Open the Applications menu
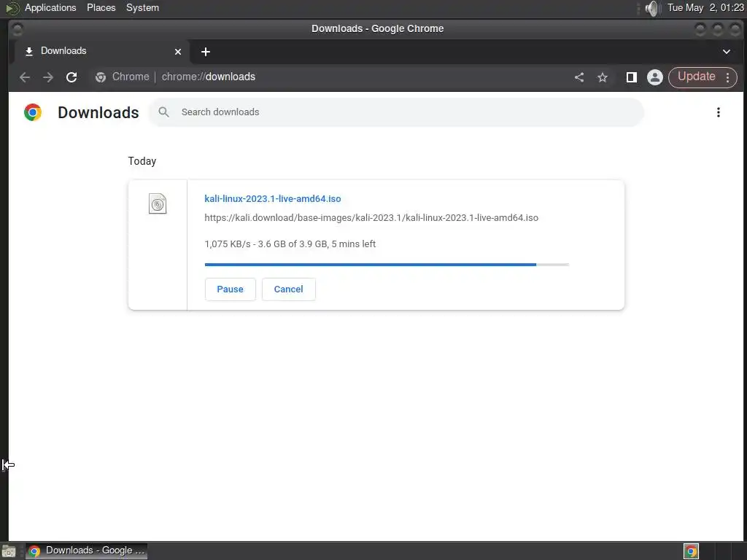The image size is (747, 560). [x=50, y=7]
